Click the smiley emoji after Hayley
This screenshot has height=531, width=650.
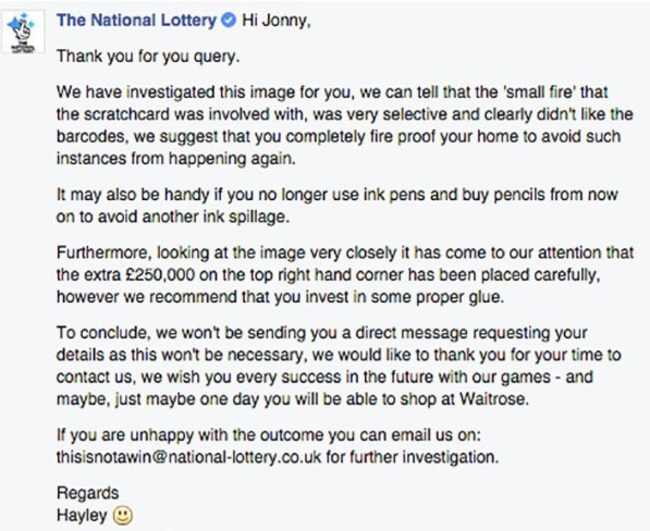click(x=123, y=516)
